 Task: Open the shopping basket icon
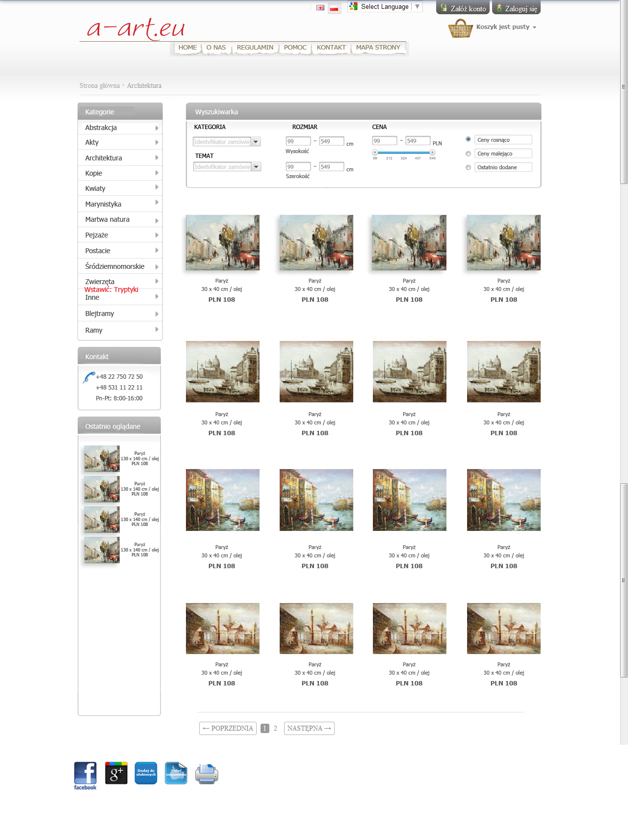(x=460, y=28)
